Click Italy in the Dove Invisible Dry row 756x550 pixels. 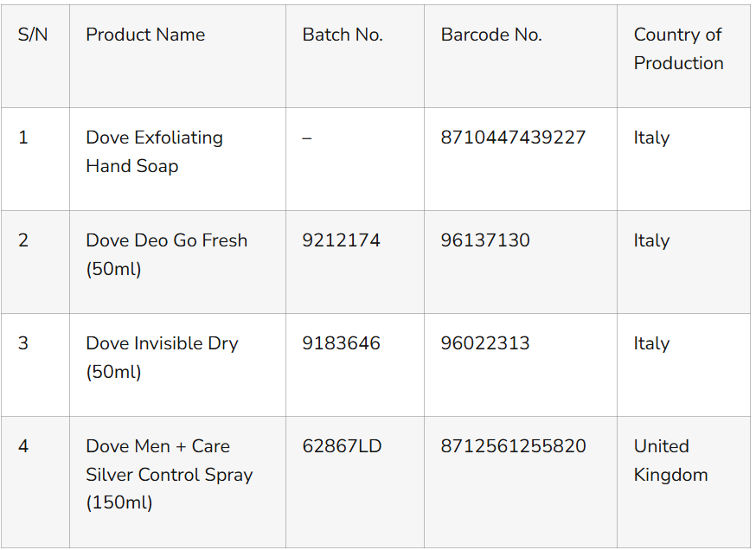coord(651,343)
